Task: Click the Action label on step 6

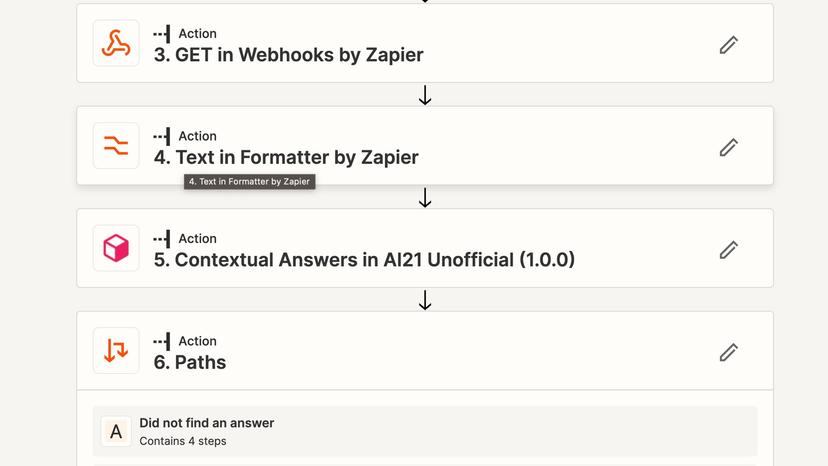Action: click(x=197, y=341)
